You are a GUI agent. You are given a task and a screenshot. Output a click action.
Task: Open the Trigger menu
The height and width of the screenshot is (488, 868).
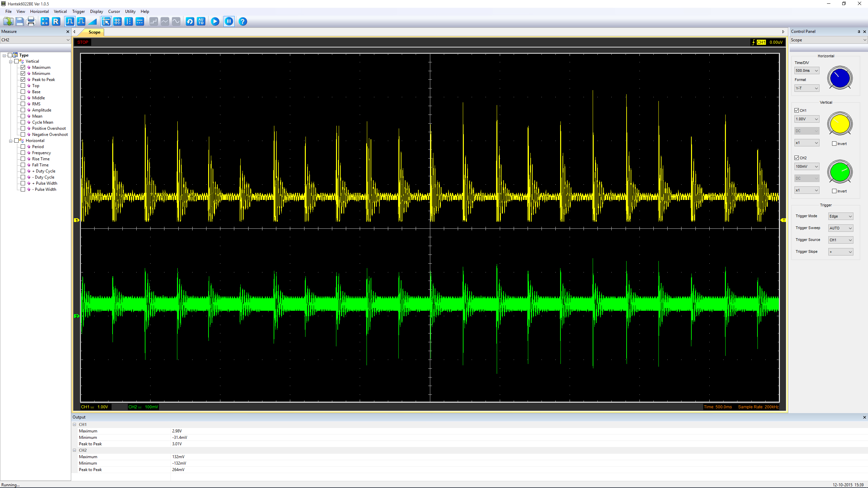coord(78,12)
